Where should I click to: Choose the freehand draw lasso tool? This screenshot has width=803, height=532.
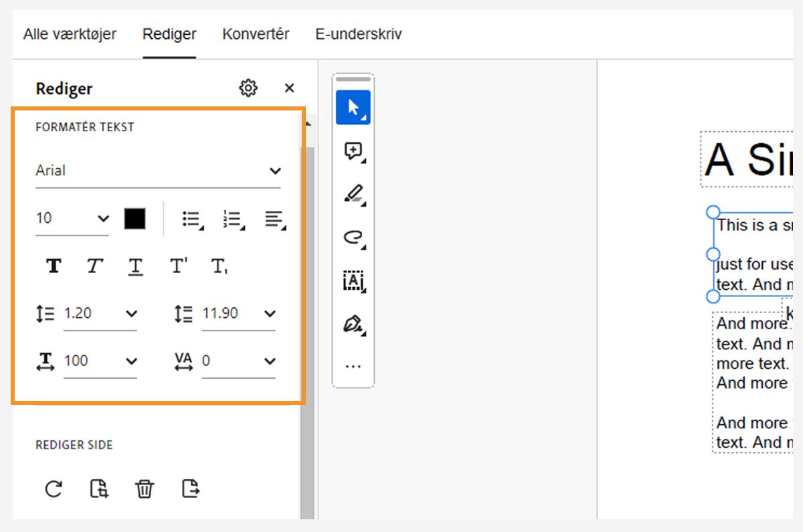pos(353,238)
